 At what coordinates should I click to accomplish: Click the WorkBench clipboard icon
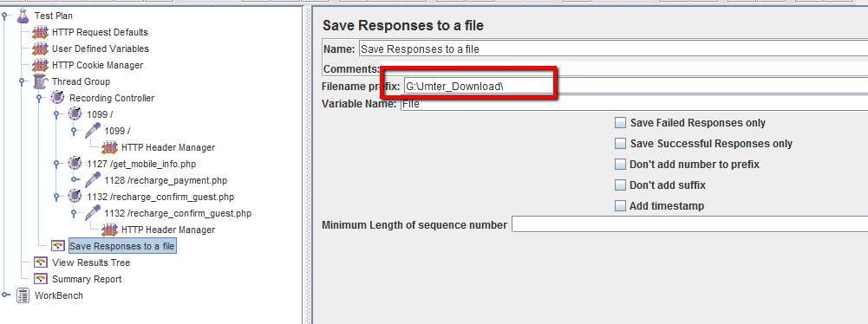(23, 295)
